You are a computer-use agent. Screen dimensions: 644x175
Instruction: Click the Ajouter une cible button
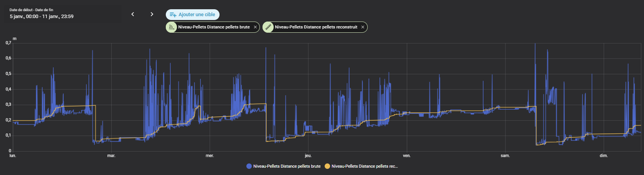point(193,15)
